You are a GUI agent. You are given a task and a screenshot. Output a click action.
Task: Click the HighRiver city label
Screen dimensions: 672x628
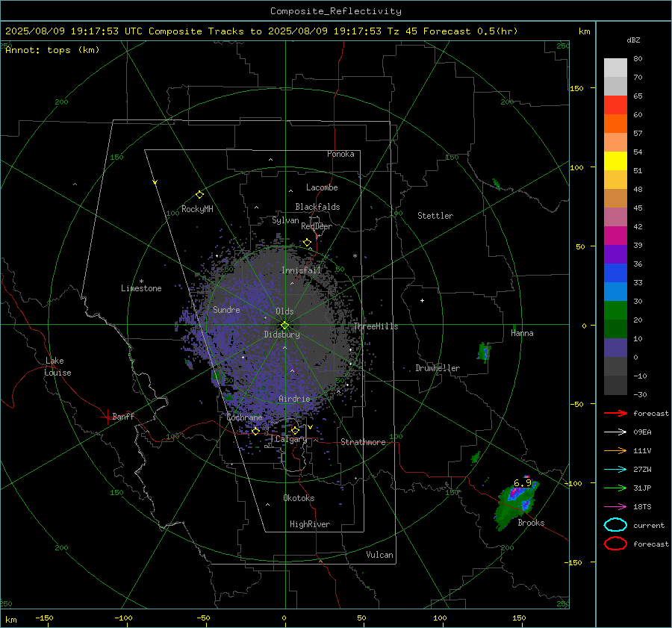310,524
